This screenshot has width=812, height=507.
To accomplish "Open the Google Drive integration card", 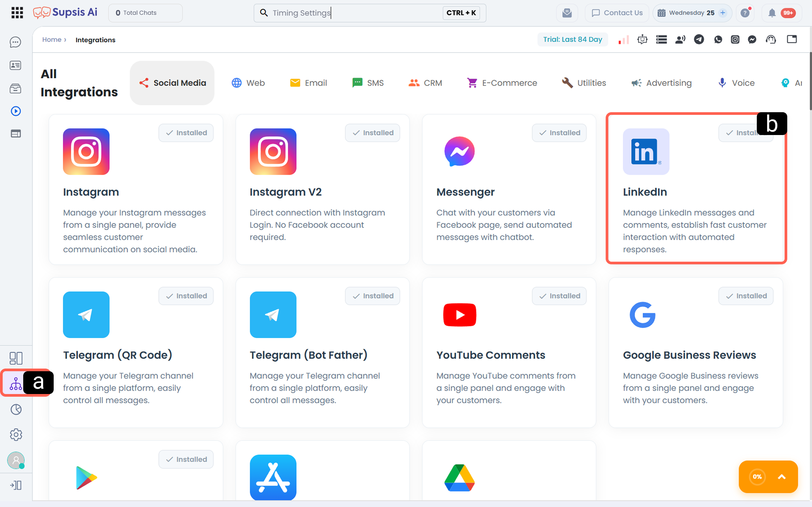I will [509, 471].
